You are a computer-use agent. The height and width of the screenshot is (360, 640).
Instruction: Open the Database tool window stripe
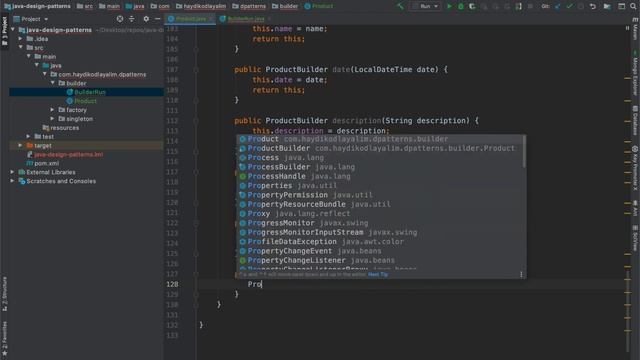click(635, 120)
